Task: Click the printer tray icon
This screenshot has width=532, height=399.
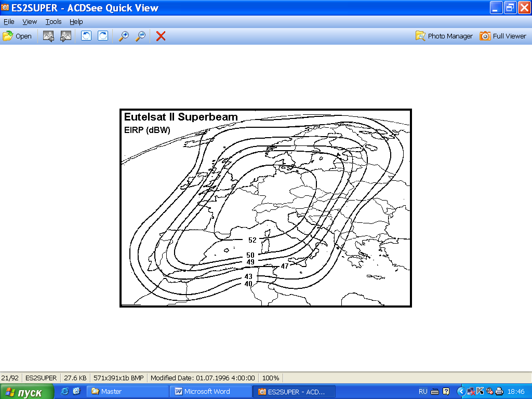Action: [x=499, y=392]
